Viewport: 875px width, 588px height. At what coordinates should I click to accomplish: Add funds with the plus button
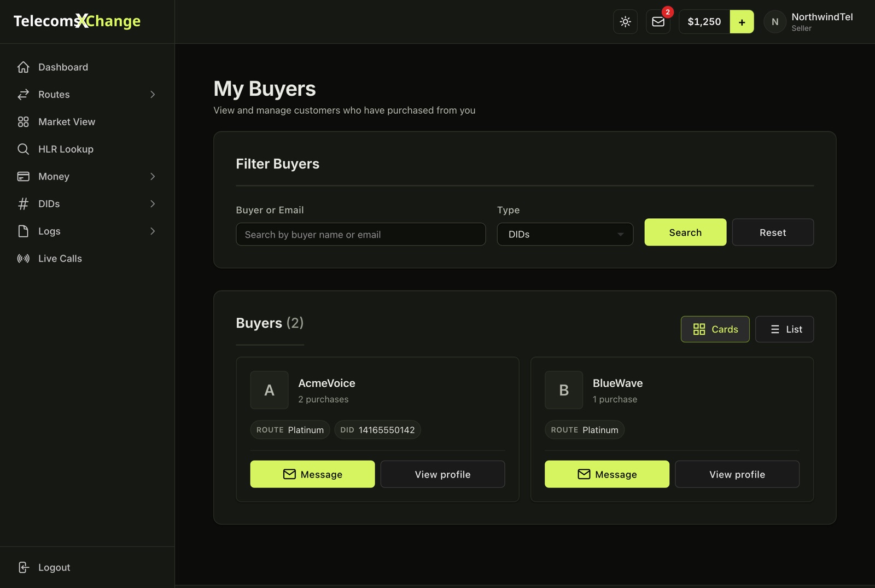click(x=742, y=22)
